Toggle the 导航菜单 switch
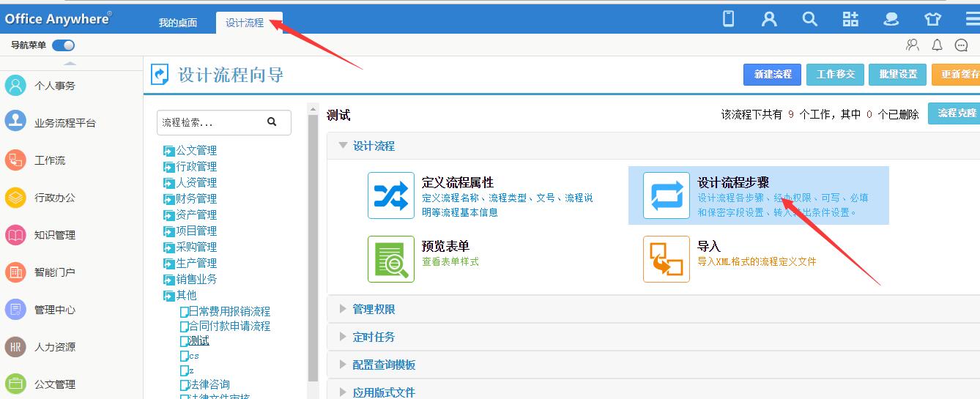The image size is (980, 399). [64, 45]
